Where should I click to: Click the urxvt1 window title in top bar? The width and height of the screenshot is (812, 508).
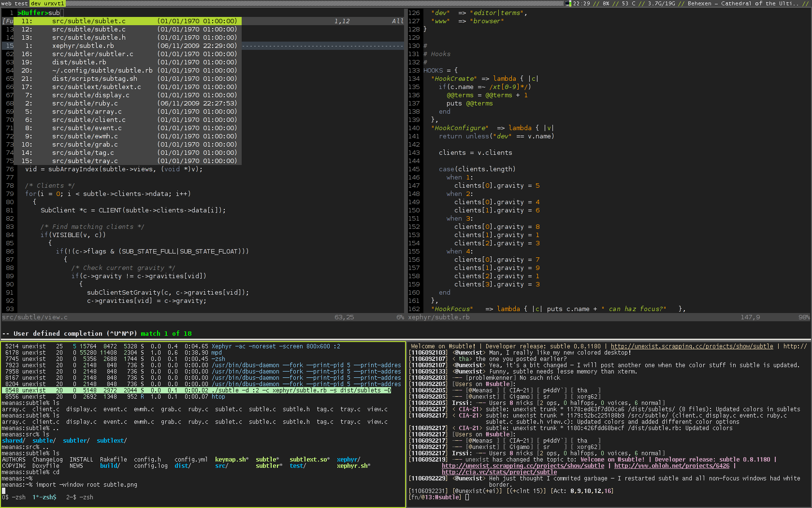[x=54, y=3]
